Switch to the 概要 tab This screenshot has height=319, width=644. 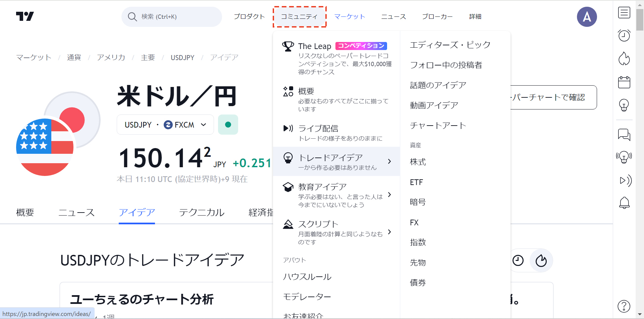tap(25, 213)
